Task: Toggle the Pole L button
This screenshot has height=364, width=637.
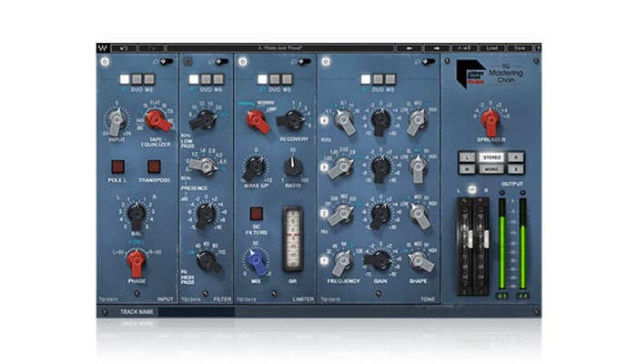Action: click(117, 167)
